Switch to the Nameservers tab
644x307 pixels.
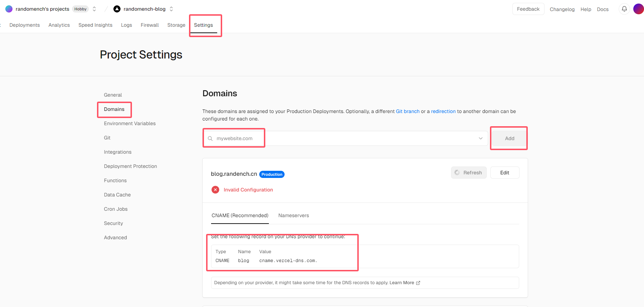(293, 215)
